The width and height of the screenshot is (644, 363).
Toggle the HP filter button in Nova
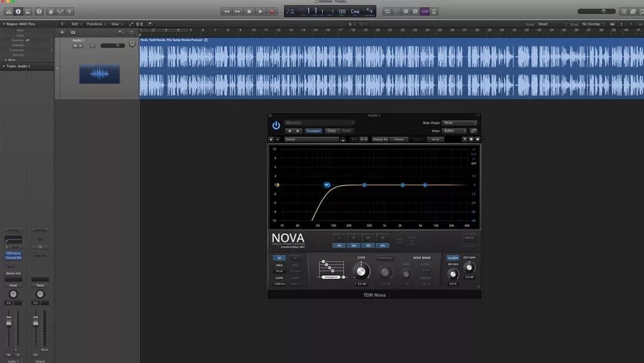279,258
